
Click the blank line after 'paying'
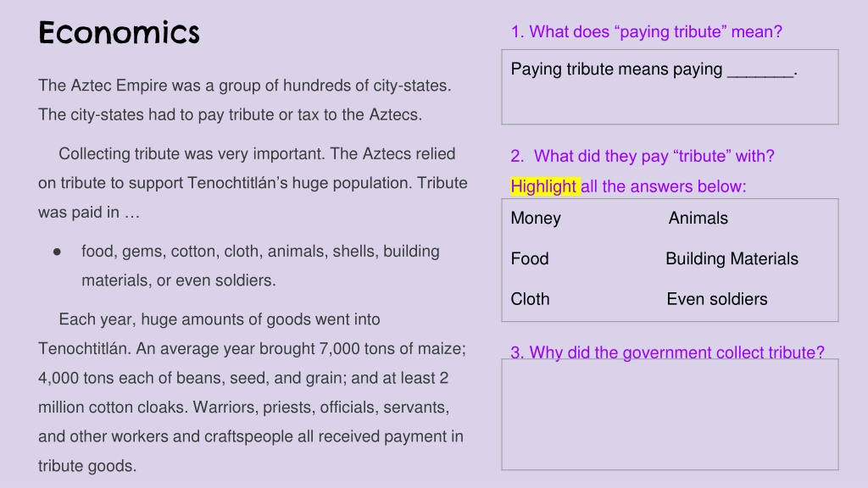click(760, 71)
